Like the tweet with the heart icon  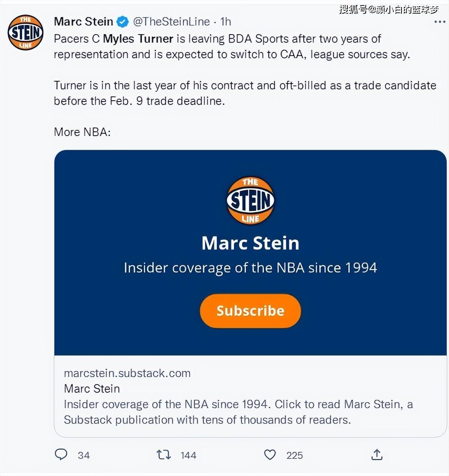point(270,454)
